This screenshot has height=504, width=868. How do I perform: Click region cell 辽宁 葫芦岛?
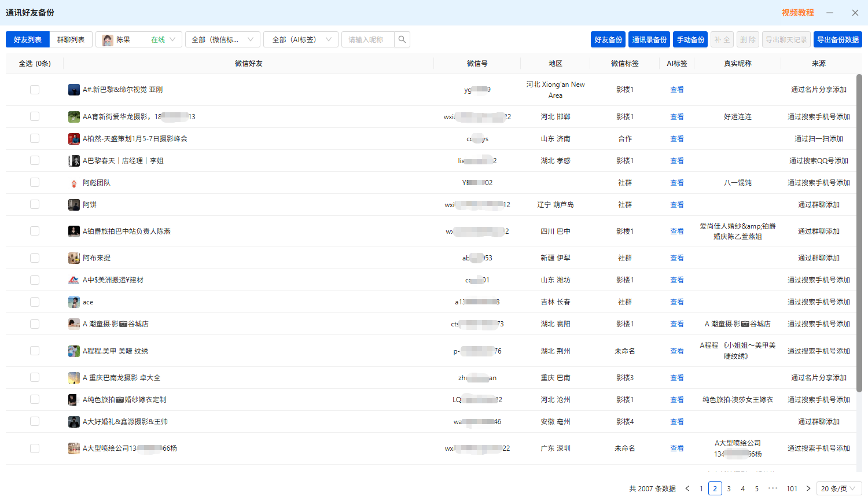point(556,205)
